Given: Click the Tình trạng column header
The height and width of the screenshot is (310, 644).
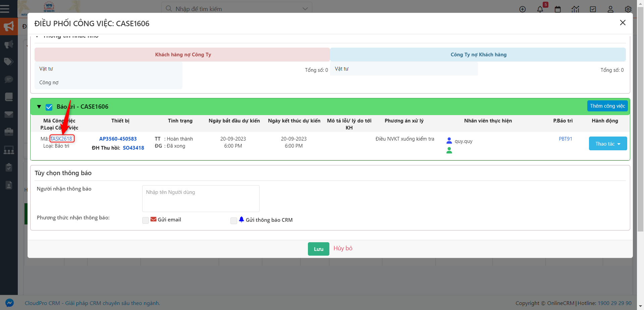Looking at the screenshot, I should tap(180, 121).
